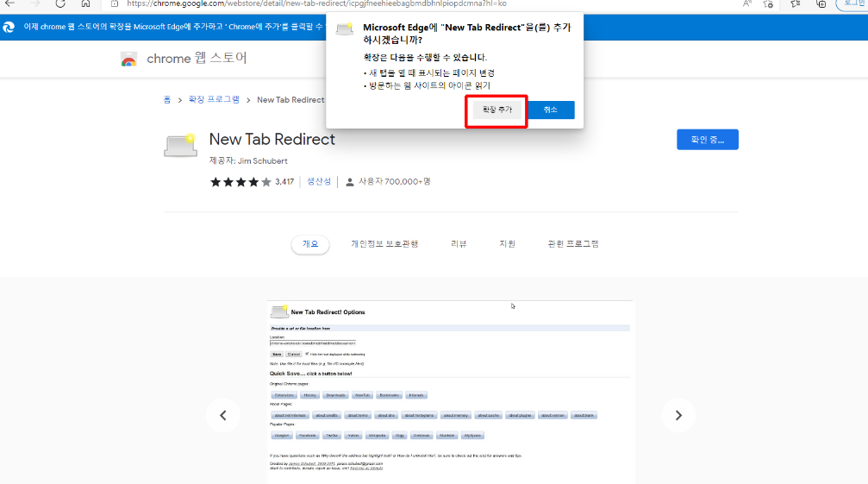Open the '홈' breadcrumb link
The image size is (868, 484).
pyautogui.click(x=166, y=100)
